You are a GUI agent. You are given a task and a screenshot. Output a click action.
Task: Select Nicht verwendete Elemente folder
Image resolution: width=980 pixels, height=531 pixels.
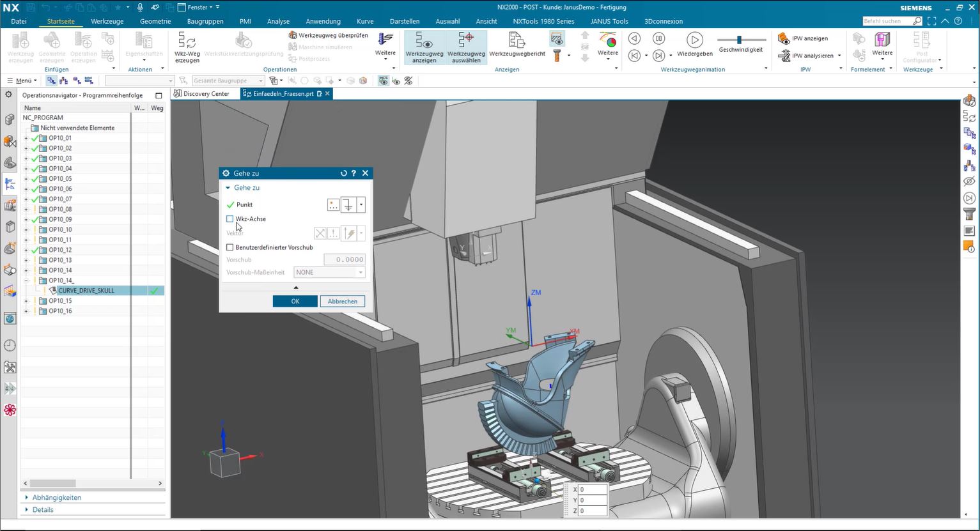pyautogui.click(x=77, y=128)
